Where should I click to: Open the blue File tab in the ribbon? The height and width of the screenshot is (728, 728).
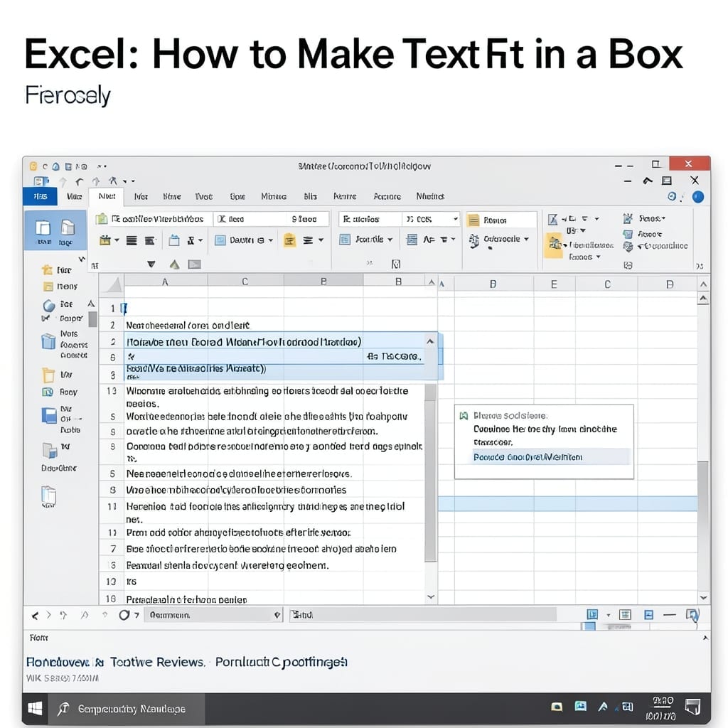(40, 196)
